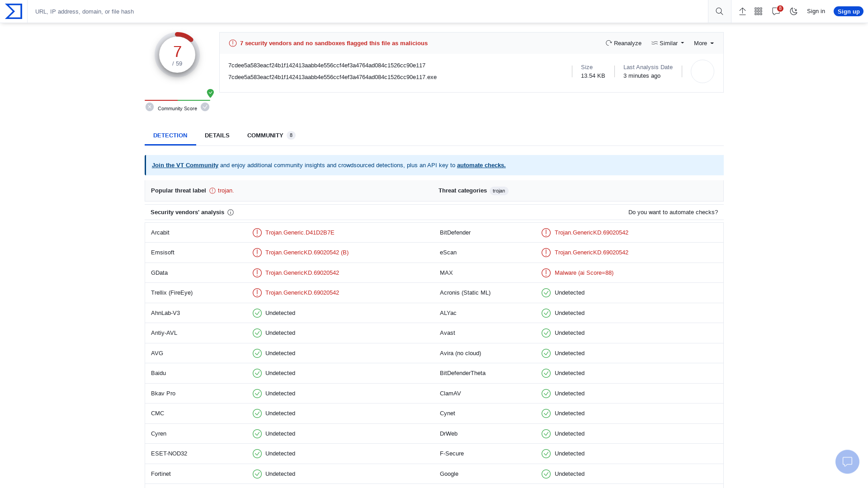Image resolution: width=868 pixels, height=488 pixels.
Task: Click Trojan.Generic.D41D2B7E result for Arcabit
Action: [300, 233]
